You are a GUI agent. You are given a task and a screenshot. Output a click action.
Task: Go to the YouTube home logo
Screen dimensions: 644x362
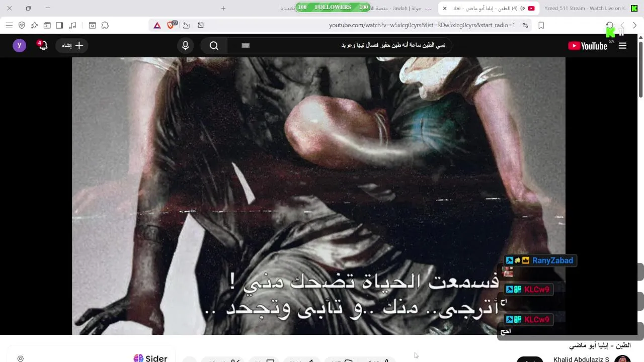[x=588, y=46]
